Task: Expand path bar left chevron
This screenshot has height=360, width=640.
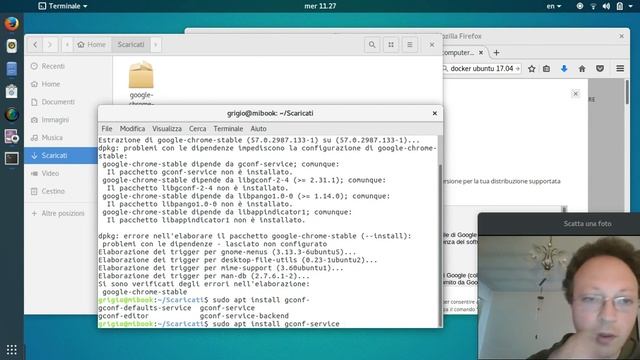Action: pos(67,44)
